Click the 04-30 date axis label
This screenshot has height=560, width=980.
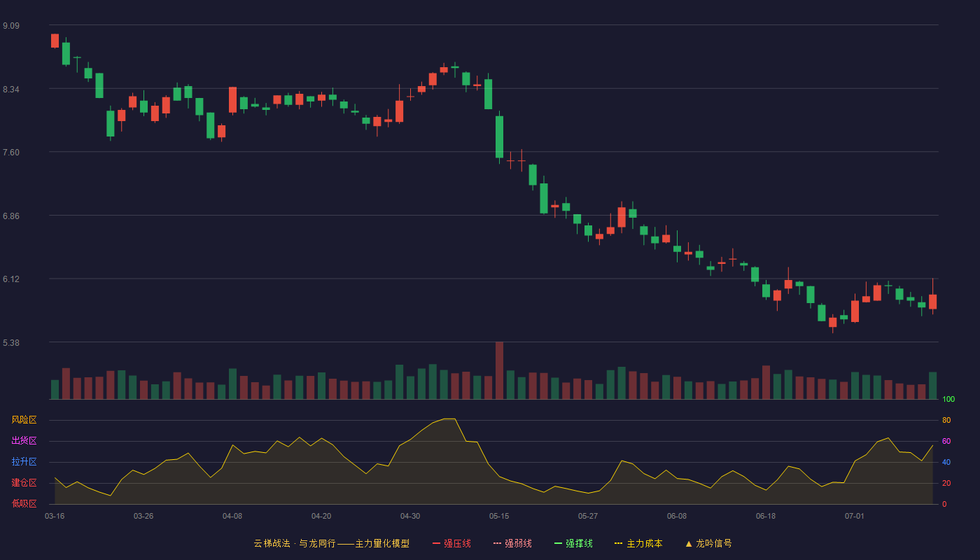pos(410,516)
